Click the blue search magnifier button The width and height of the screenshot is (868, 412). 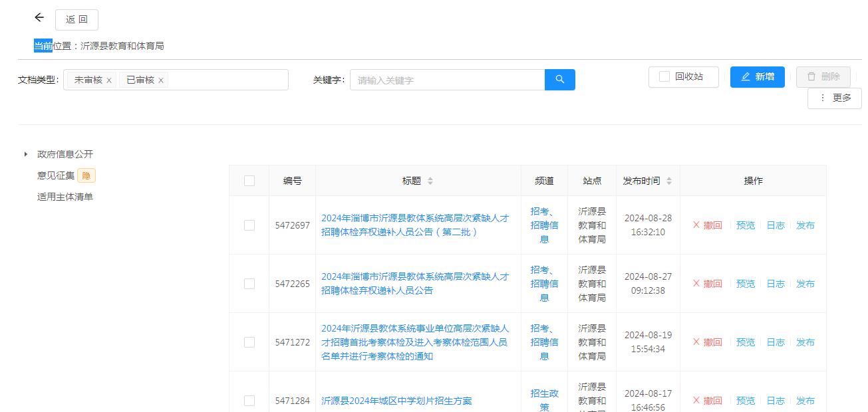559,80
